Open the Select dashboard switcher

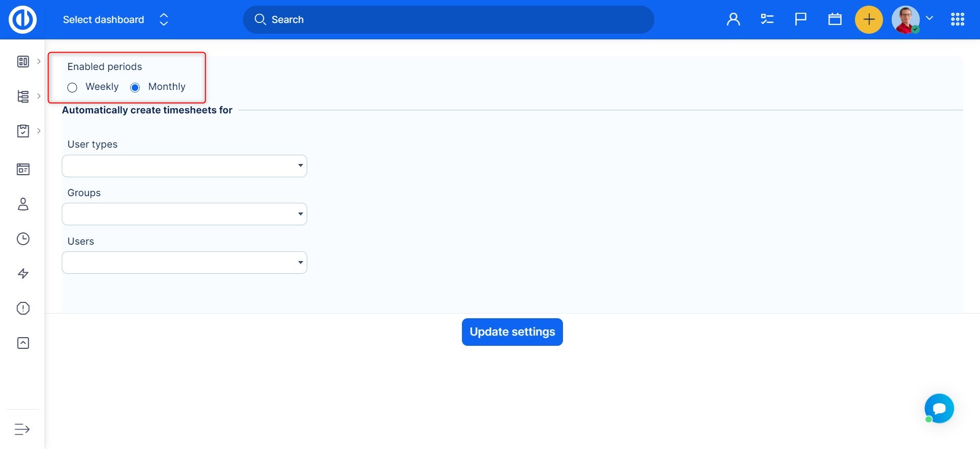115,19
